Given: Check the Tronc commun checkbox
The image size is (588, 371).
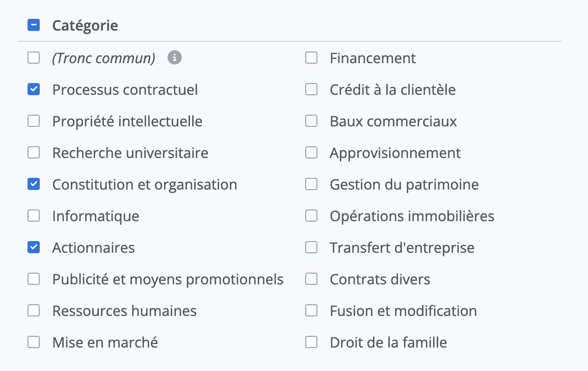Looking at the screenshot, I should [x=34, y=58].
